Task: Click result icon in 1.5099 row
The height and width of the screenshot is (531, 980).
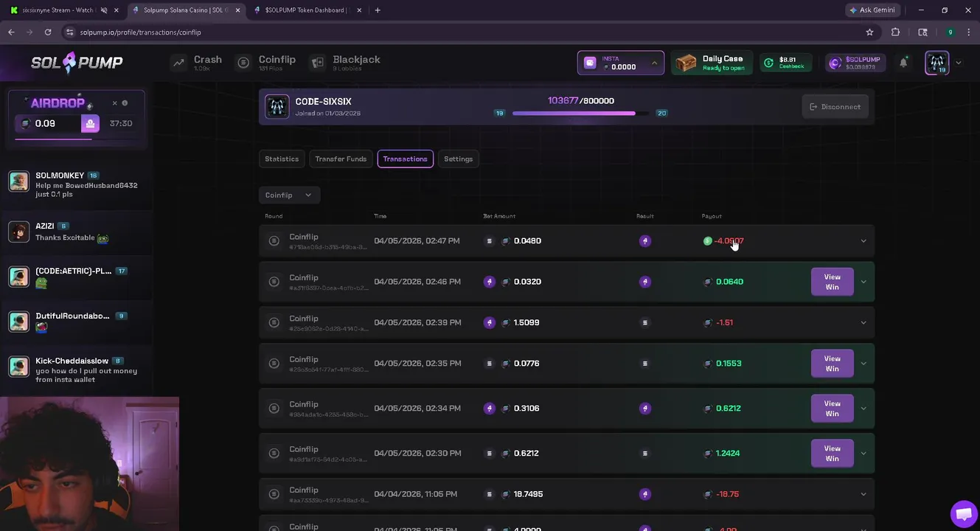Action: 645,322
